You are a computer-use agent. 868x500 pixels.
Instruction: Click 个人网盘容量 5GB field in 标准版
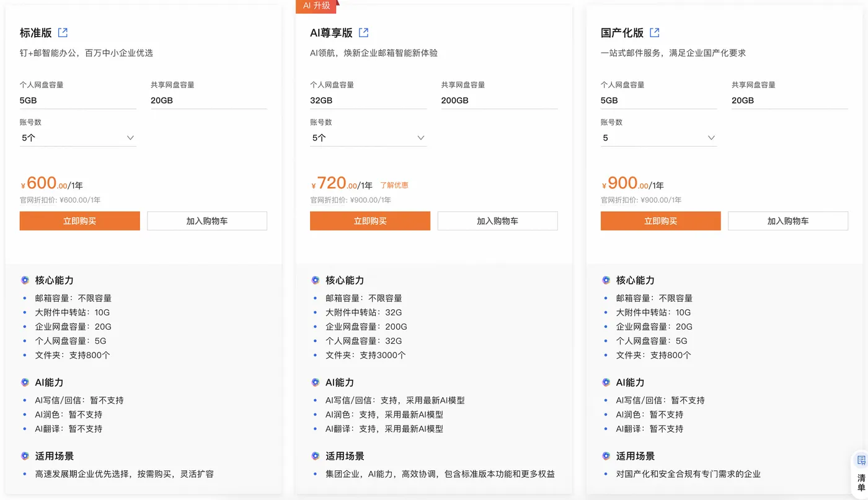pos(78,100)
